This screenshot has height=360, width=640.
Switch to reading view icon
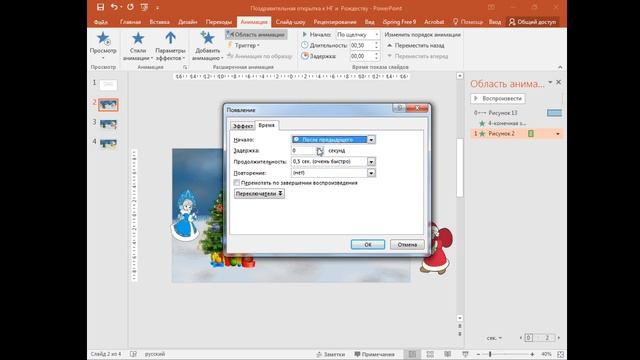click(448, 354)
